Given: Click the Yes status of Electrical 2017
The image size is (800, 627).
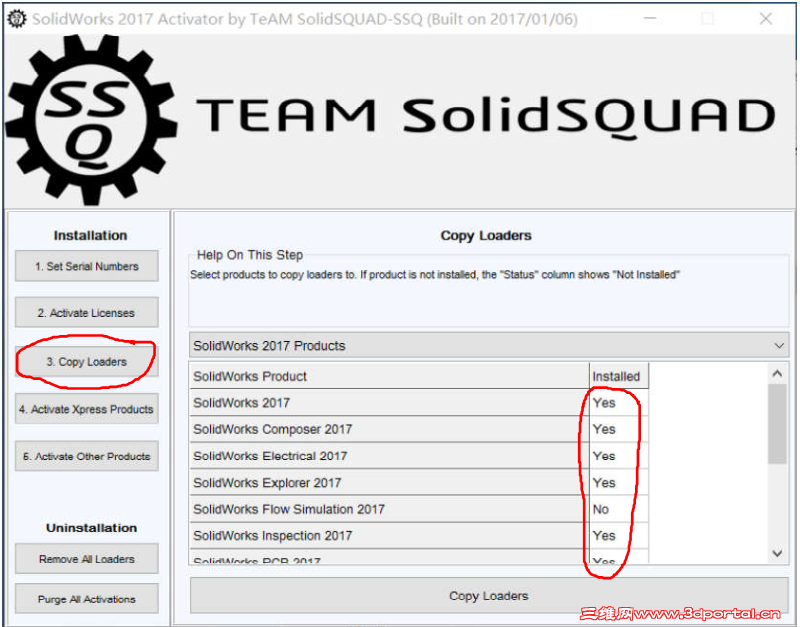Looking at the screenshot, I should (604, 456).
